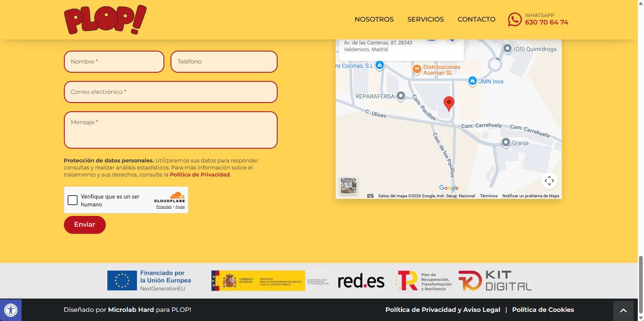The image size is (644, 321).
Task: Open map camera controls compass button
Action: 549,181
